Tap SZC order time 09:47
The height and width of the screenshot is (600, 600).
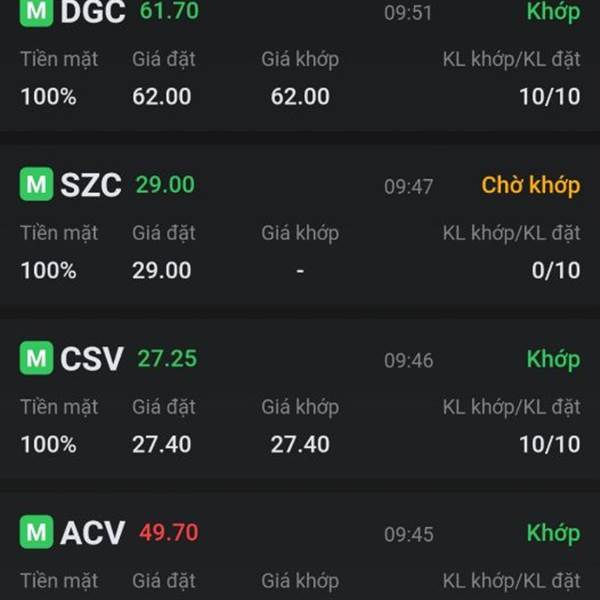click(408, 187)
